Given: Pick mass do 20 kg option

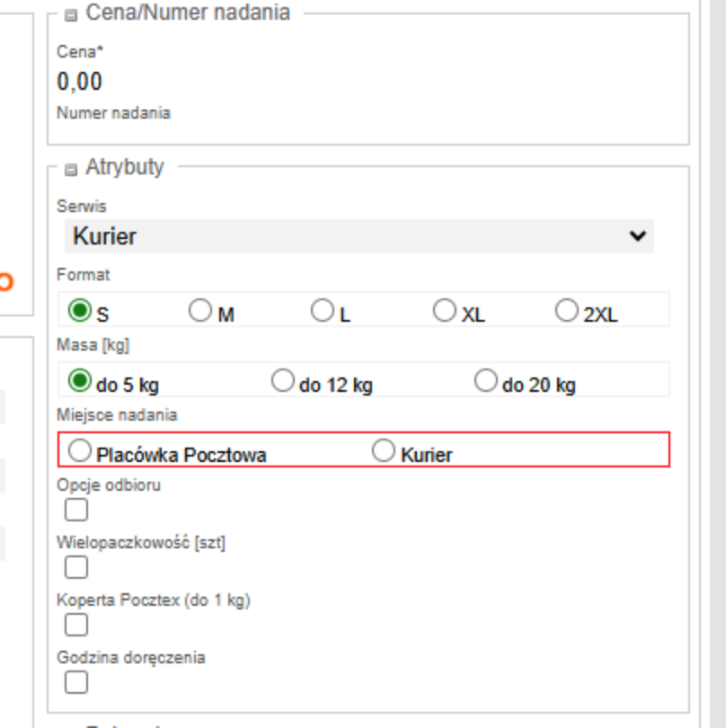Looking at the screenshot, I should click(486, 380).
